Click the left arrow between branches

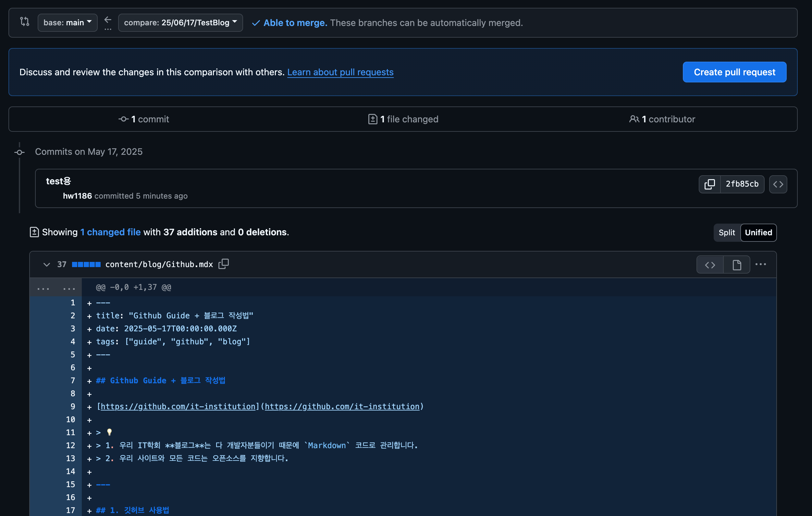click(x=107, y=20)
